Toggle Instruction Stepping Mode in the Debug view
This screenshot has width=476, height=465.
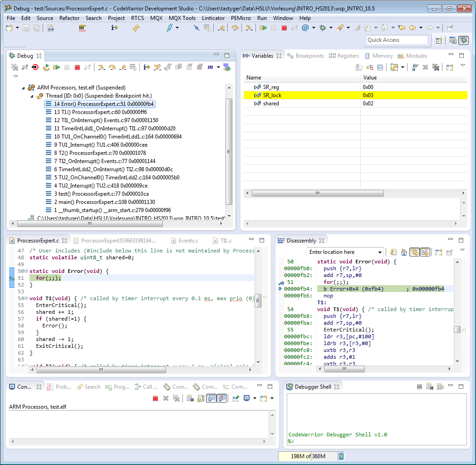147,68
